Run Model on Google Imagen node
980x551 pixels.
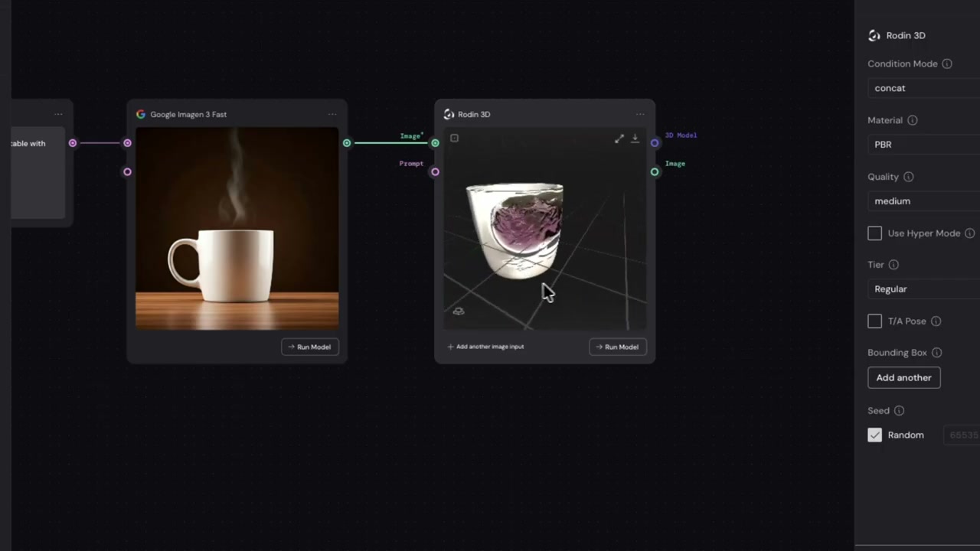pyautogui.click(x=310, y=347)
